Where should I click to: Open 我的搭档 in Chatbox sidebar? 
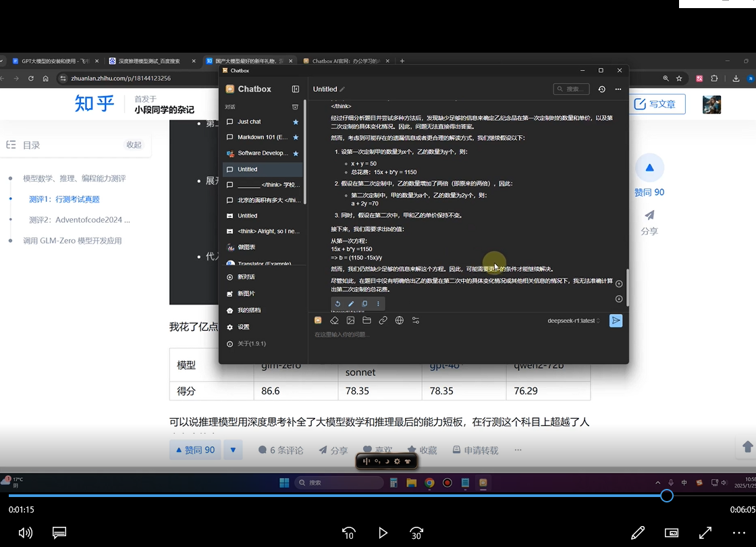[x=263, y=310]
